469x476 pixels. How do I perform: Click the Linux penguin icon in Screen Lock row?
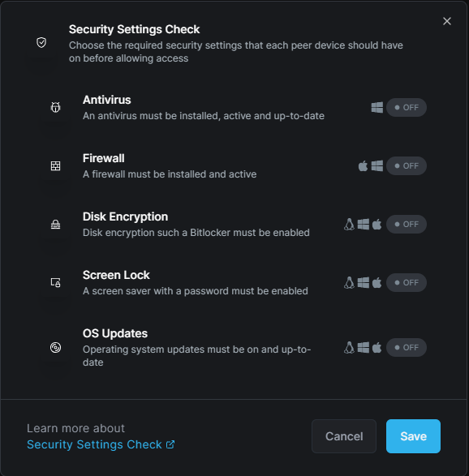click(x=350, y=283)
